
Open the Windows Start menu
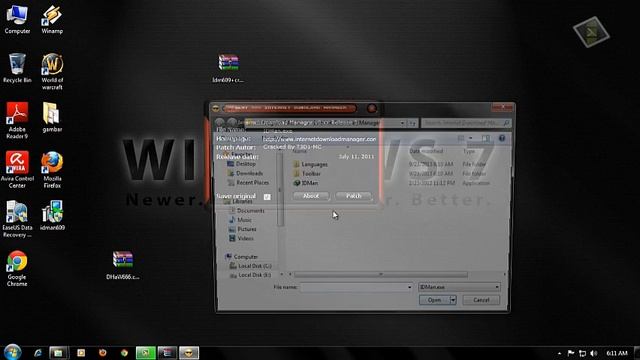[x=12, y=352]
